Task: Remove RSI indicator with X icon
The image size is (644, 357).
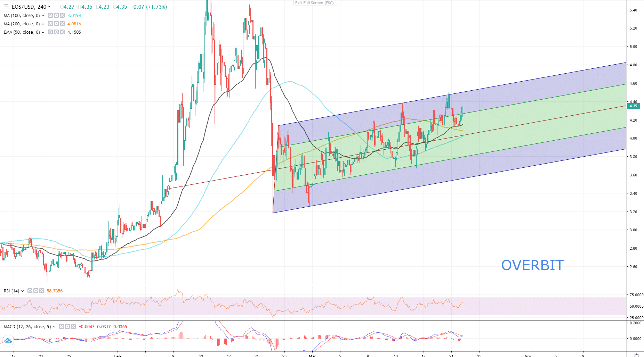Action: [42, 291]
